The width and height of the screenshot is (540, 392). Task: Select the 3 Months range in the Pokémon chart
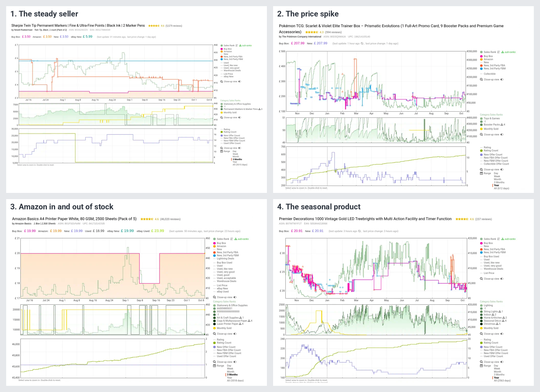coord(499,182)
